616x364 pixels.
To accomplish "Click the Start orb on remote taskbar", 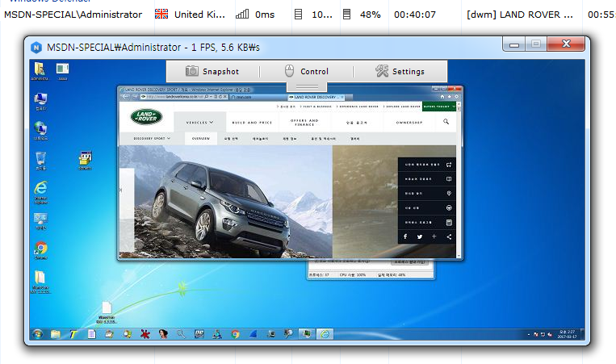I will point(38,334).
